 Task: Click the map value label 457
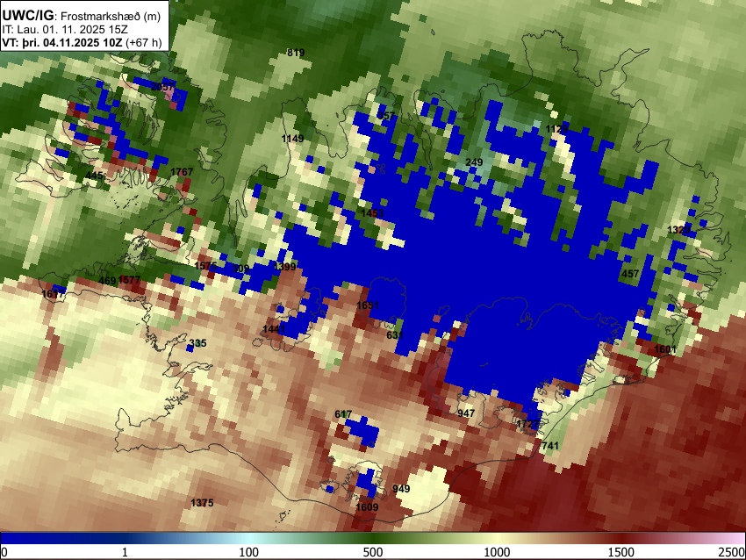630,274
